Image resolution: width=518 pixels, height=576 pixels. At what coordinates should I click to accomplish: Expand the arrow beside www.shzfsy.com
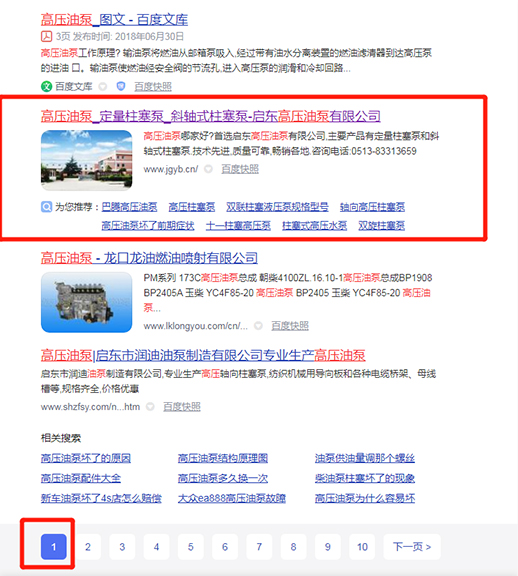coord(150,407)
